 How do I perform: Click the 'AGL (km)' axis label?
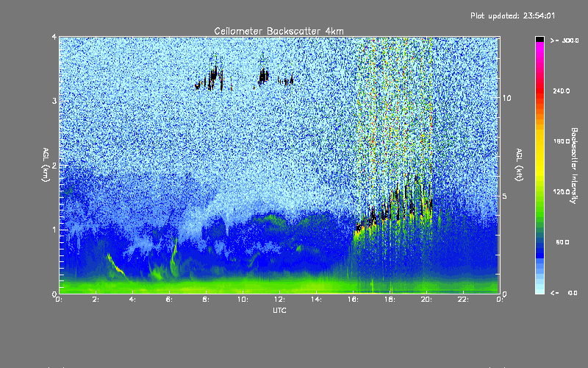pyautogui.click(x=46, y=165)
